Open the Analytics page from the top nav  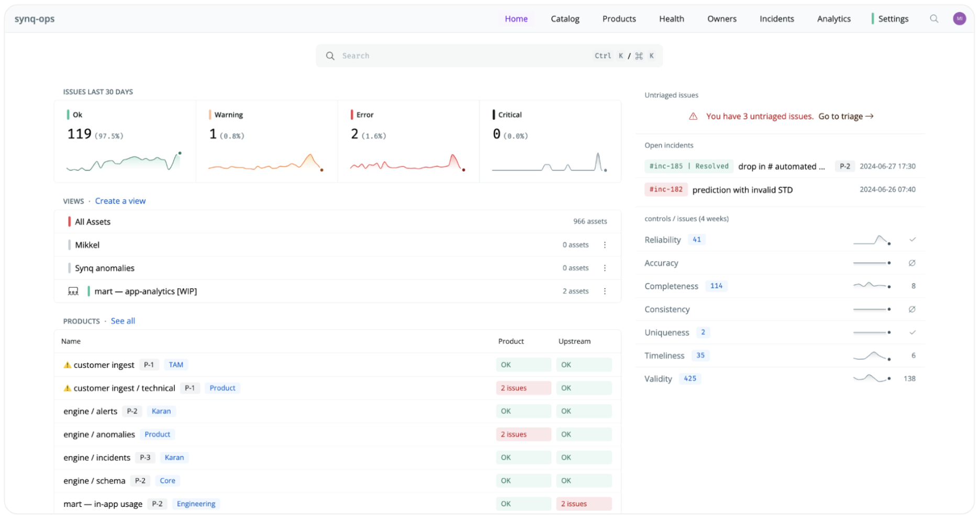coord(833,18)
